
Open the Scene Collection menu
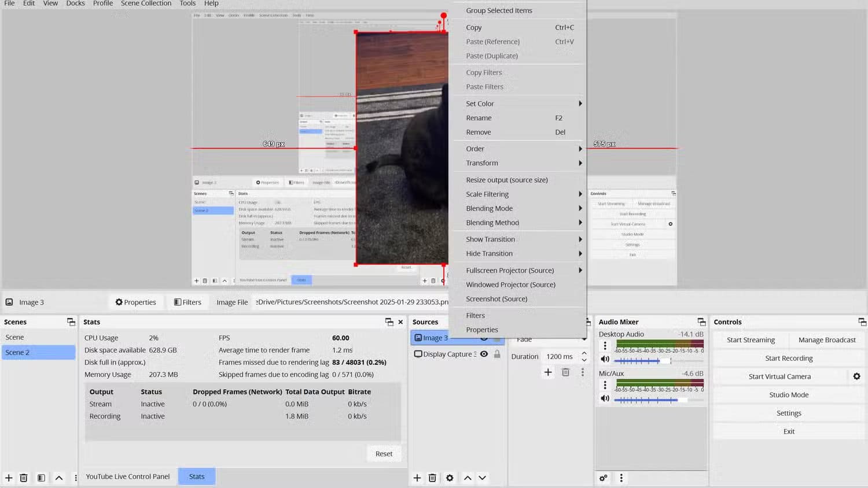pyautogui.click(x=146, y=3)
